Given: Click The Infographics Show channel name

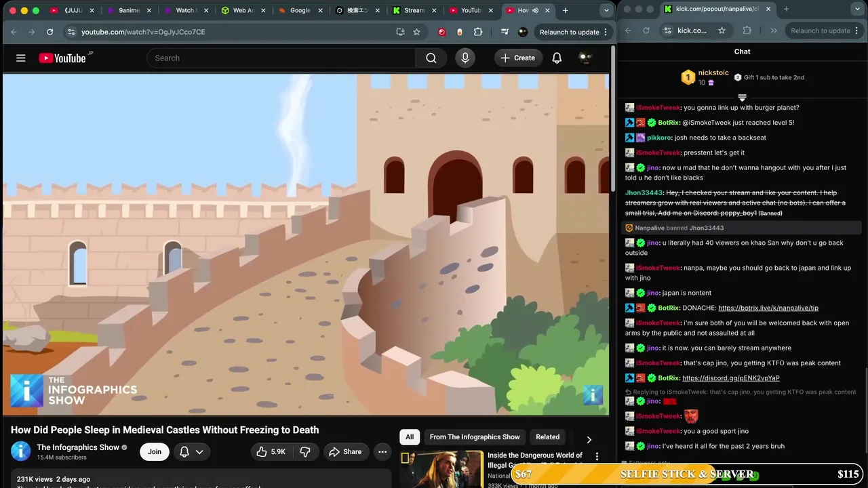Looking at the screenshot, I should click(x=78, y=447).
